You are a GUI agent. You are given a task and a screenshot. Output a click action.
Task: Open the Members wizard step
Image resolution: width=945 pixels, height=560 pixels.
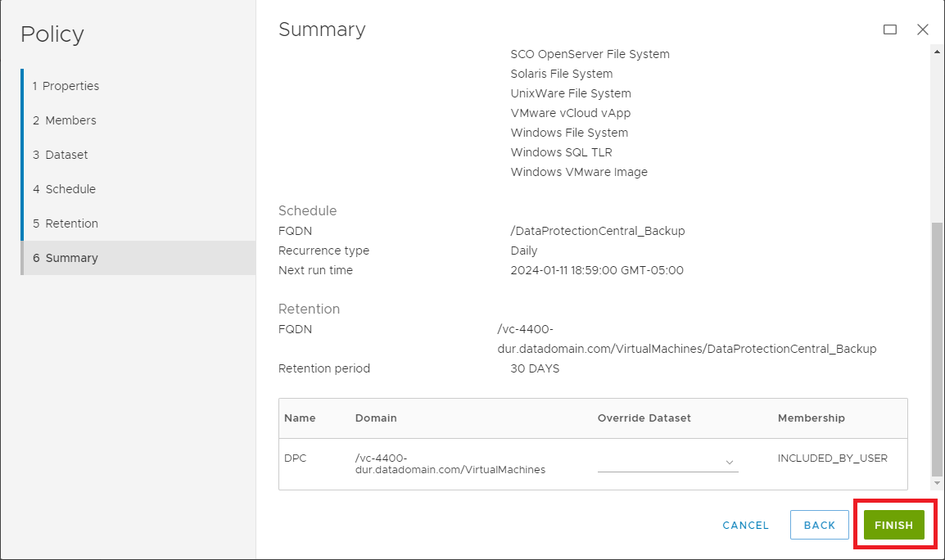64,120
